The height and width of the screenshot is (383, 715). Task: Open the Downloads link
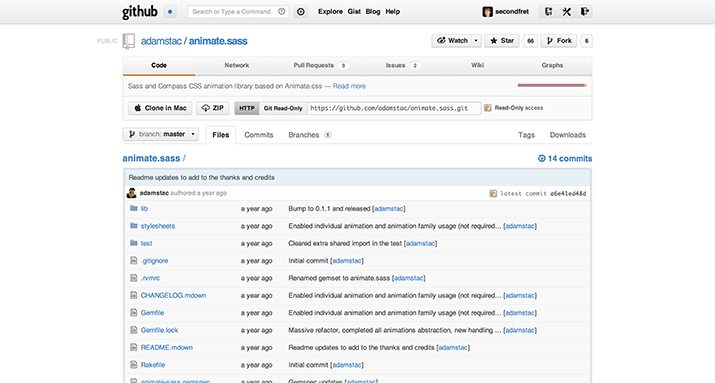tap(568, 135)
